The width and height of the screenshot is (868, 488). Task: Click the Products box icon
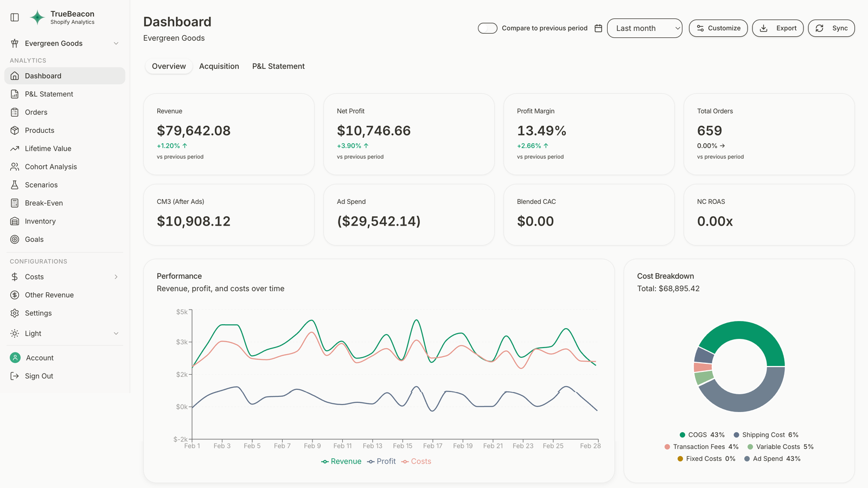[15, 130]
